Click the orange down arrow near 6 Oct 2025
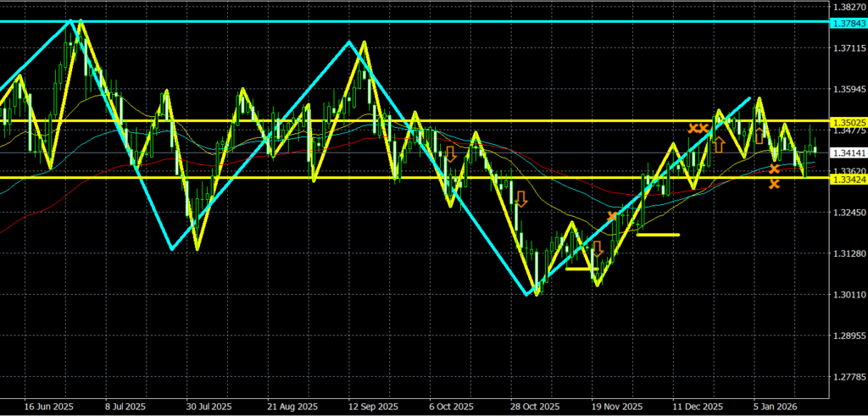Viewport: 868px width, 416px height. 451,154
